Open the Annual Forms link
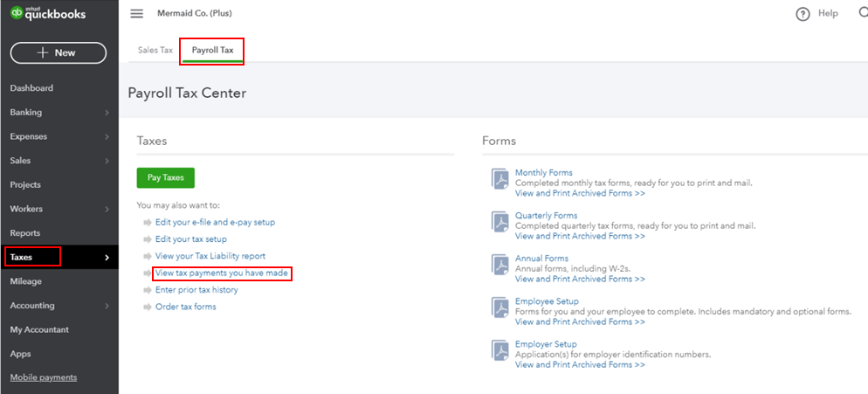The image size is (868, 394). [541, 259]
